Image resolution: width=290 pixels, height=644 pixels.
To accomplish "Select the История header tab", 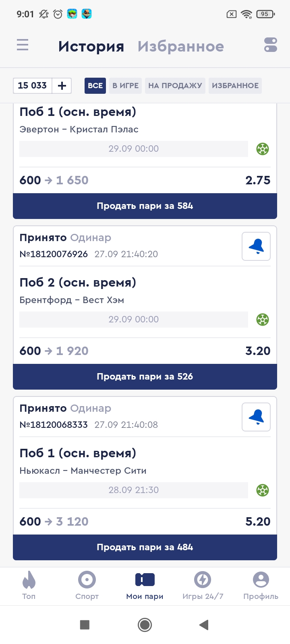I will 91,46.
